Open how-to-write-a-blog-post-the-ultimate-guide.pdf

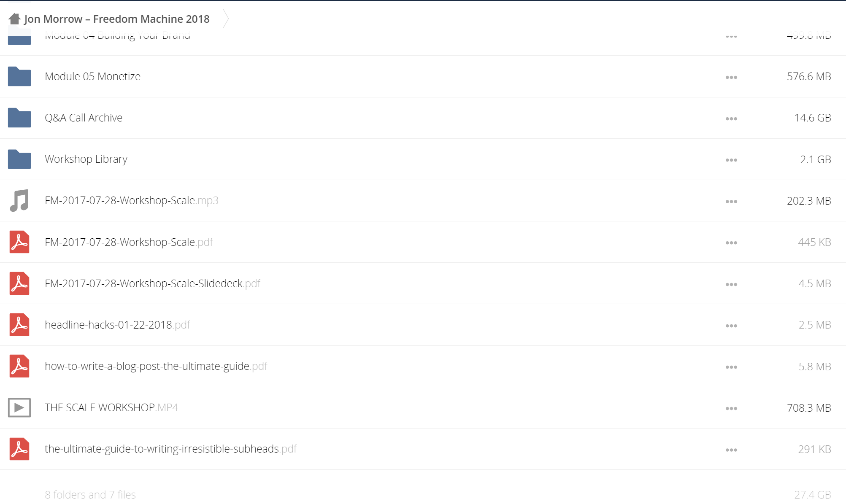pos(156,366)
